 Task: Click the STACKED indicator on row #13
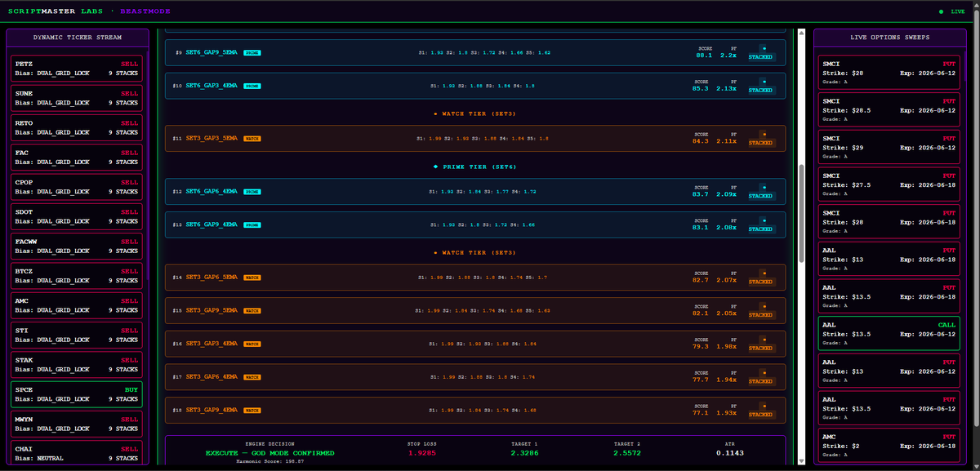point(760,224)
